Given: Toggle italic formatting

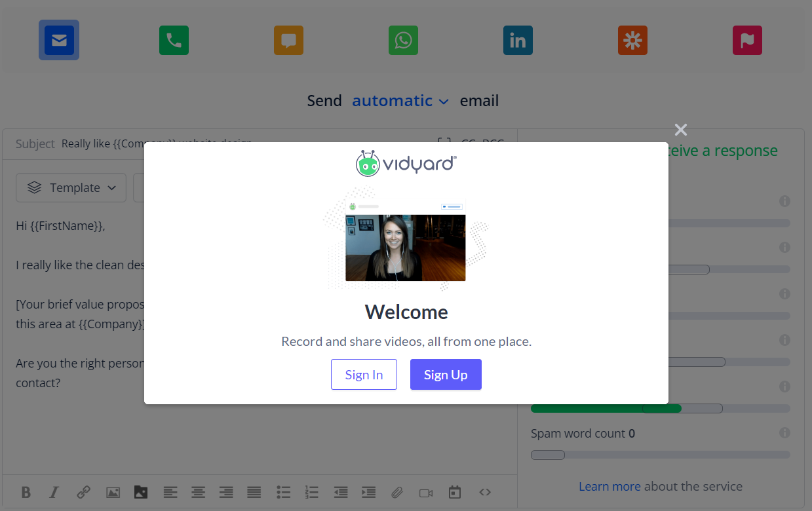Looking at the screenshot, I should tap(54, 492).
